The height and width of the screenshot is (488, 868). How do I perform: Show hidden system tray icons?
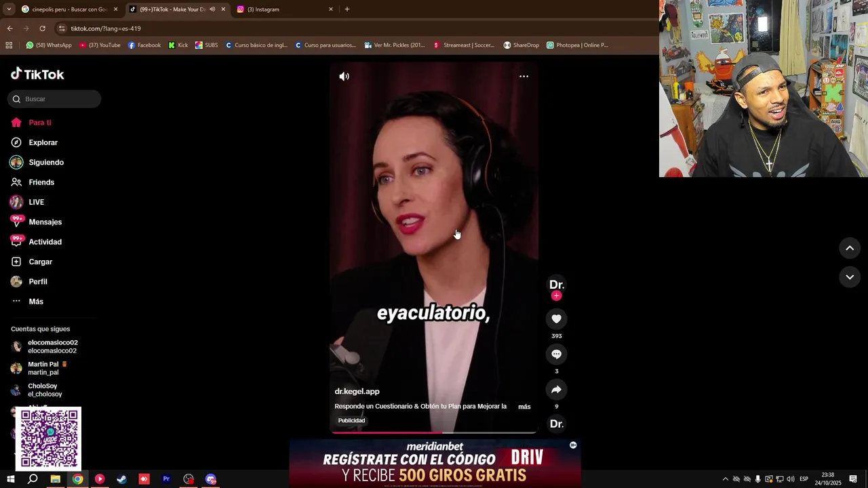coord(725,479)
